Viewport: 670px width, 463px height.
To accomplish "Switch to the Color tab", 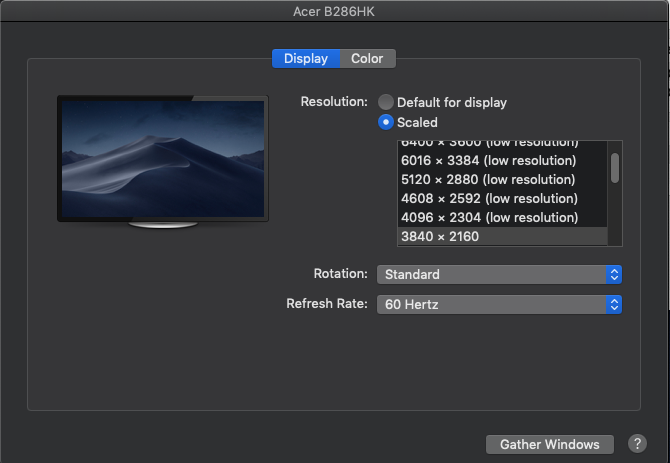I will [367, 59].
